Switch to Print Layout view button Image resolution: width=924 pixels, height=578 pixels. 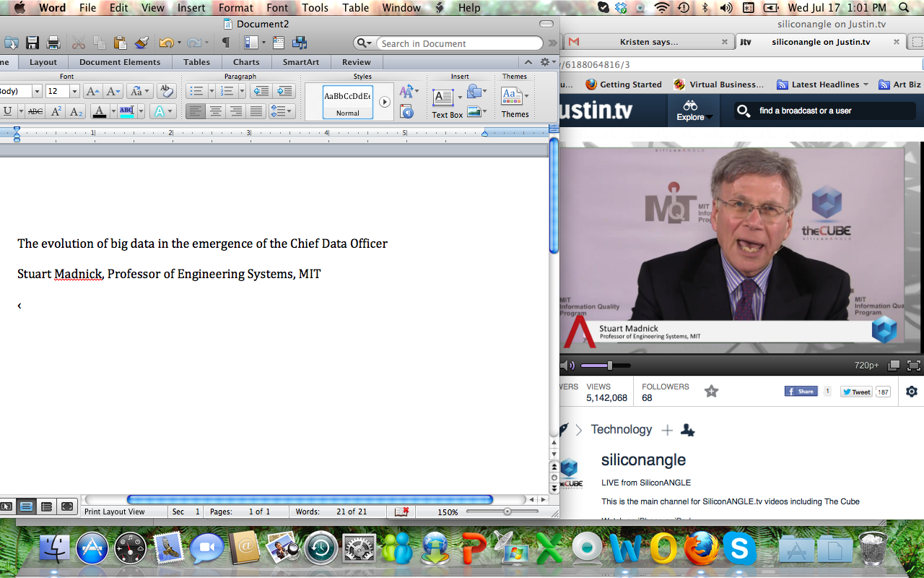[27, 506]
